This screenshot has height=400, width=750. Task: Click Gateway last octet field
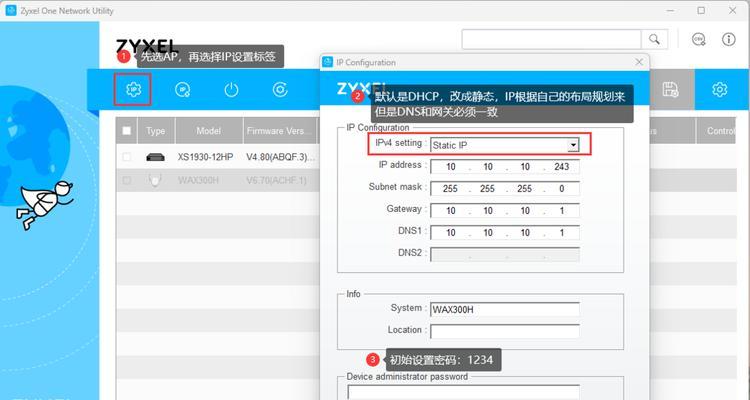pyautogui.click(x=562, y=211)
